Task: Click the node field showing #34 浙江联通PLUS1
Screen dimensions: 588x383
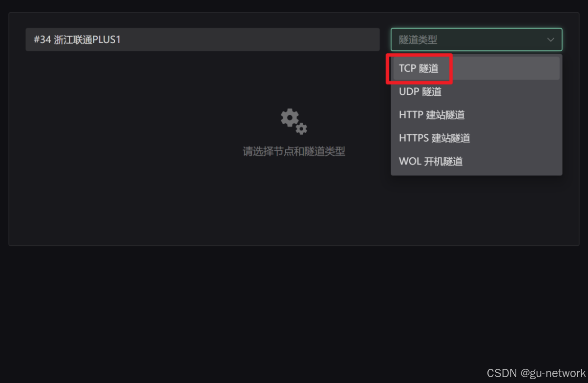Action: click(x=202, y=40)
